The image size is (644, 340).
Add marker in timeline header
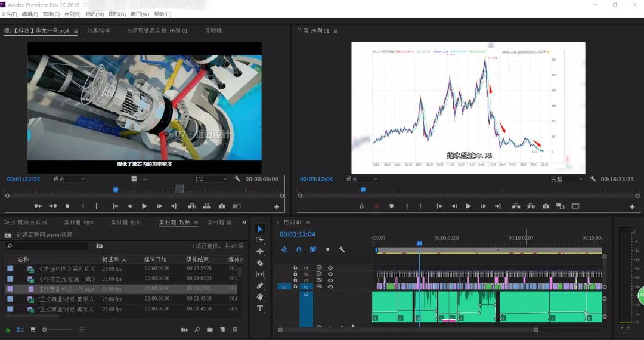point(328,249)
